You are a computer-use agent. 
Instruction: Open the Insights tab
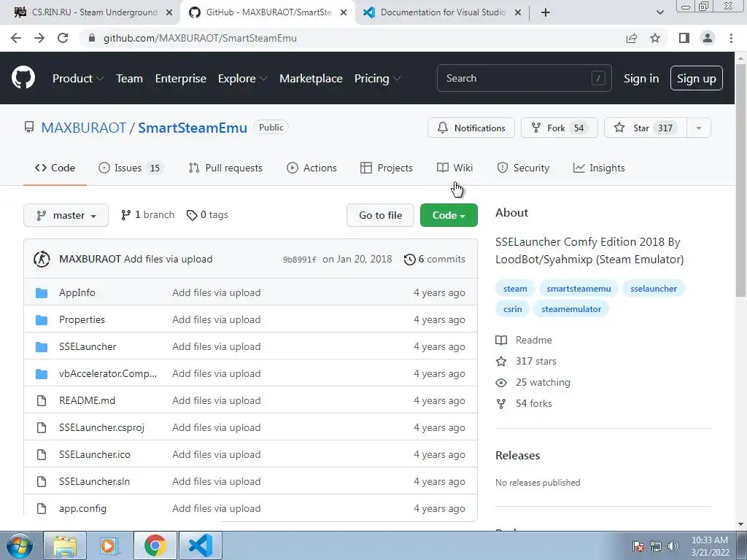click(599, 168)
